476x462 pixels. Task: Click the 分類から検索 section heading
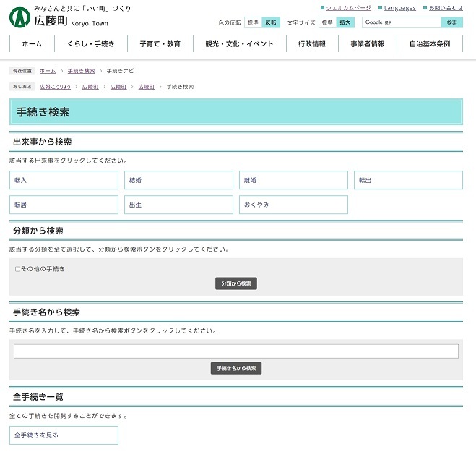(38, 231)
